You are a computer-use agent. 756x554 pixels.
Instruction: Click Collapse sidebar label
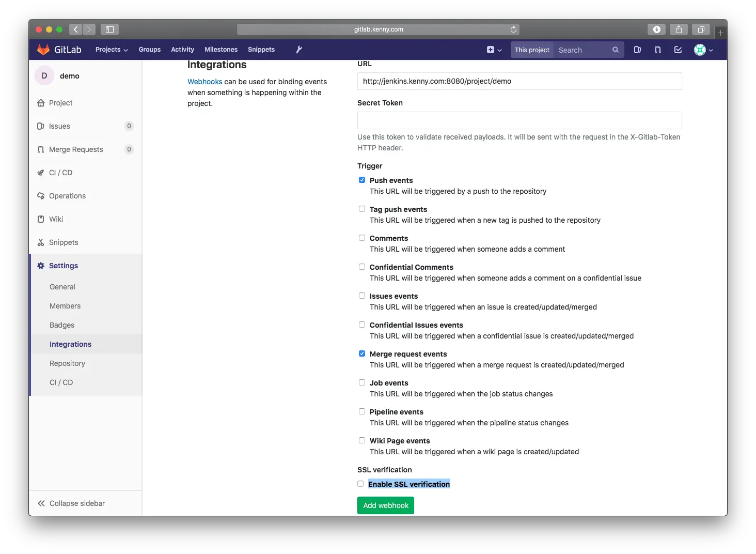(77, 503)
